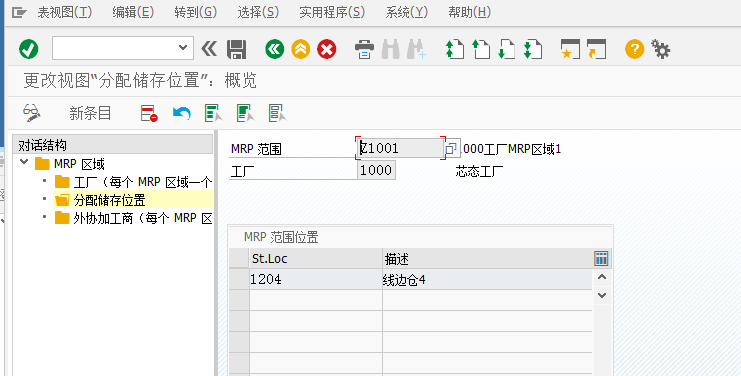Click the MRP 范围位置 table title
This screenshot has width=741, height=376.
[x=281, y=237]
